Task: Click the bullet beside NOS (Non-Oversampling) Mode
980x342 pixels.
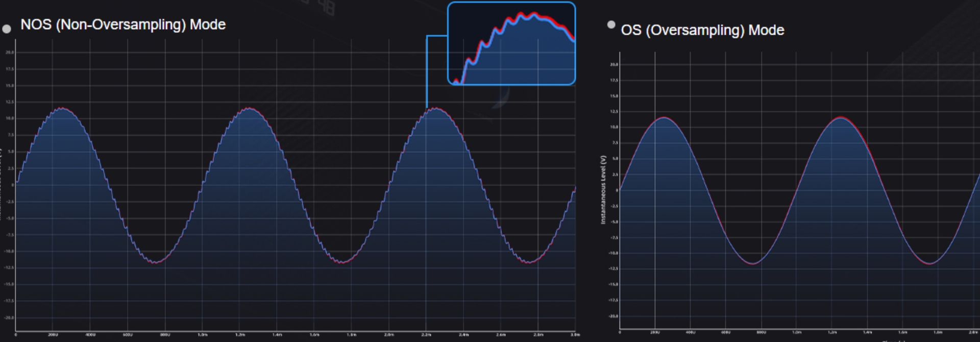Action: pyautogui.click(x=7, y=29)
